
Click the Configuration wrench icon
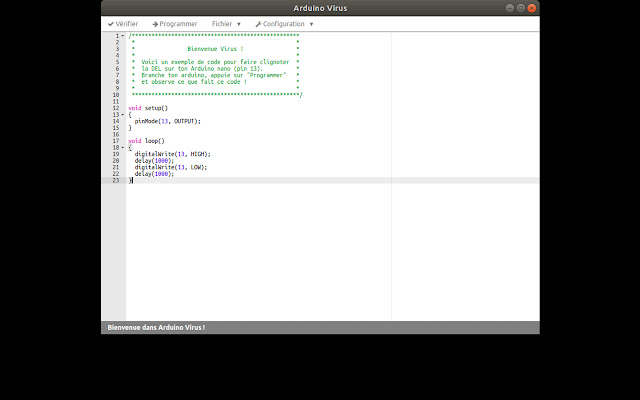tap(259, 23)
